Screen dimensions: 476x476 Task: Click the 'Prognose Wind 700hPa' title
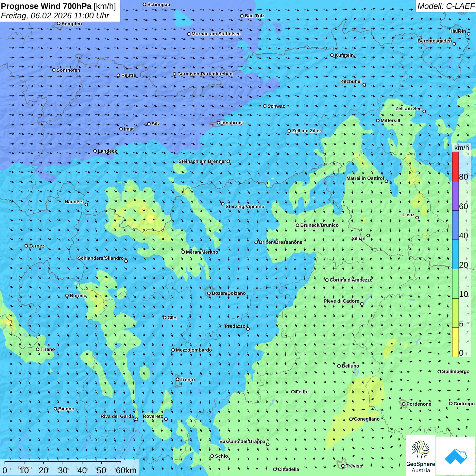(x=46, y=6)
